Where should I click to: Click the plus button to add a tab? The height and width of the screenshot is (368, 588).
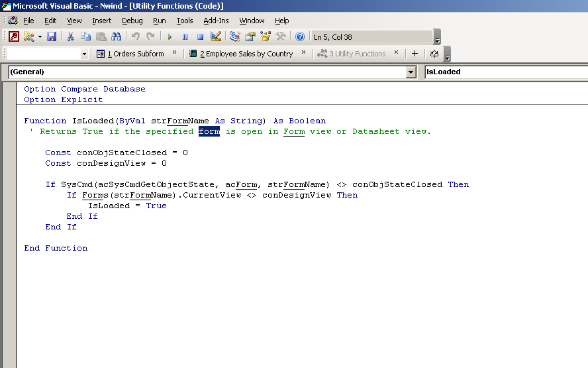[415, 54]
